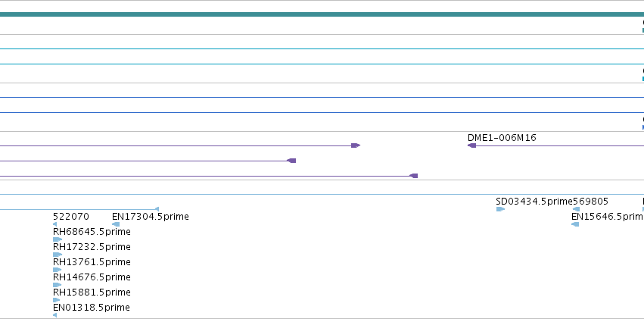Select the small arrow glyph under 522070
644x319 pixels.
point(55,224)
